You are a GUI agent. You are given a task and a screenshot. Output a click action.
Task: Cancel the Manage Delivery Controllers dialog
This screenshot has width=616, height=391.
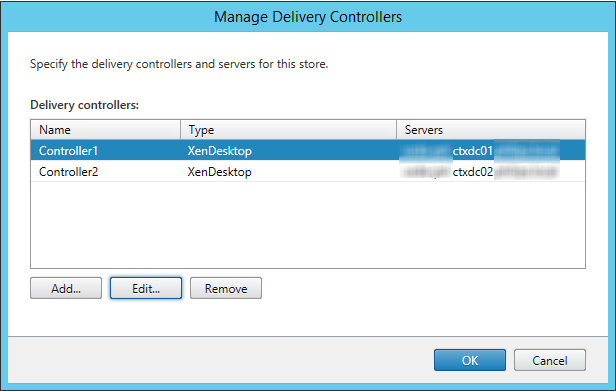click(550, 360)
